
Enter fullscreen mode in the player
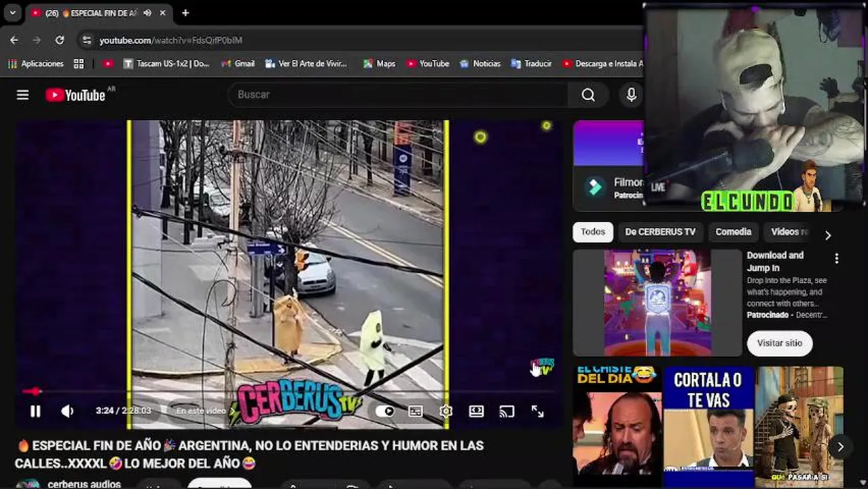click(x=537, y=412)
